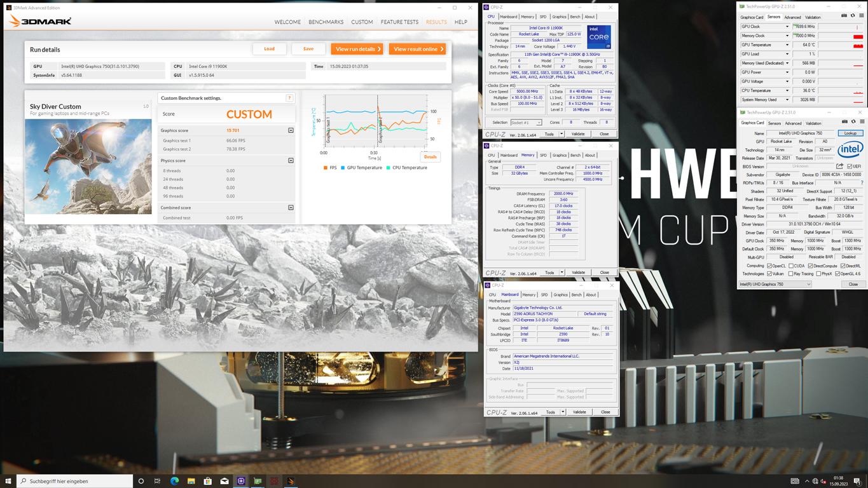
Task: Open Task View from the taskbar
Action: pyautogui.click(x=157, y=481)
